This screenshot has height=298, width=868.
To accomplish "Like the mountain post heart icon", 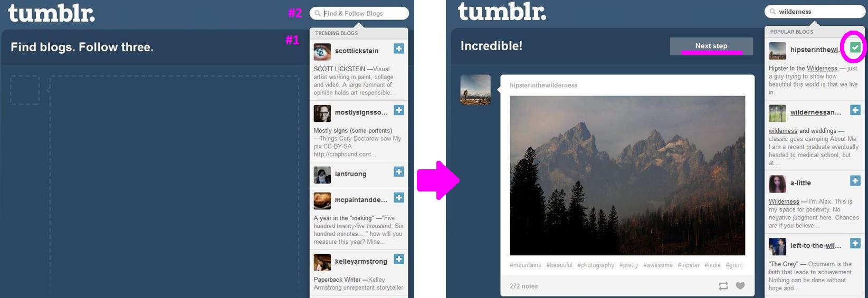I will [740, 286].
